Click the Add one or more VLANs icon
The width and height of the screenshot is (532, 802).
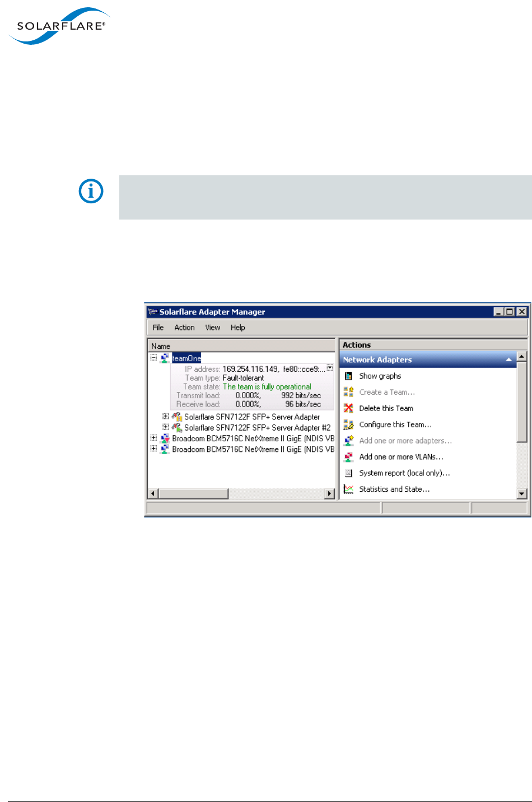click(x=348, y=457)
